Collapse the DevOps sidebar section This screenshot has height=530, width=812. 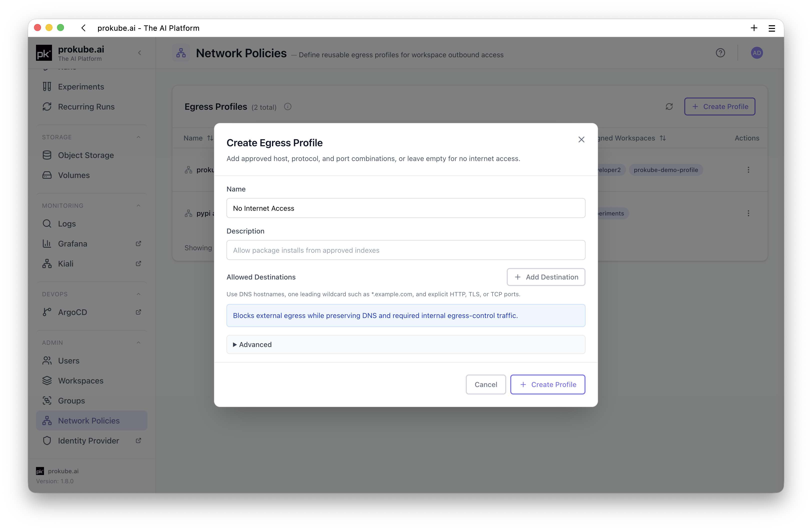click(x=138, y=294)
